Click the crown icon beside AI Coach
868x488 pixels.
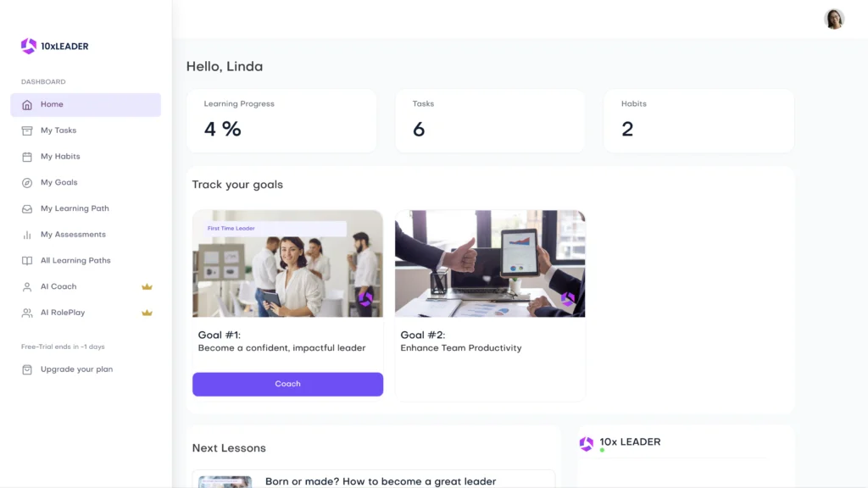click(x=147, y=286)
